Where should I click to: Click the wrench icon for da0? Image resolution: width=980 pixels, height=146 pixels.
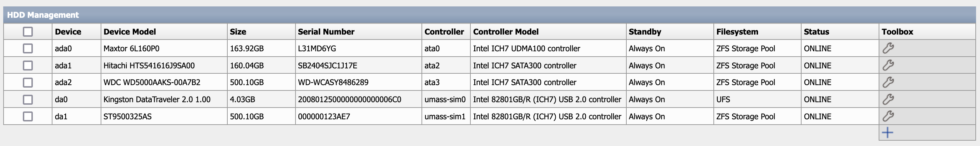[x=888, y=99]
